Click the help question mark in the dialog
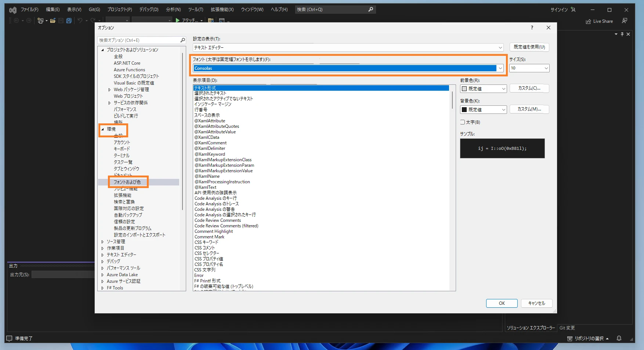The height and width of the screenshot is (350, 644). tap(532, 28)
